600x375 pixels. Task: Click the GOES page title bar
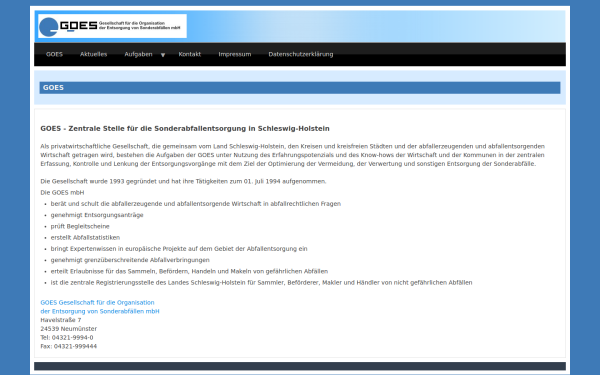point(300,88)
